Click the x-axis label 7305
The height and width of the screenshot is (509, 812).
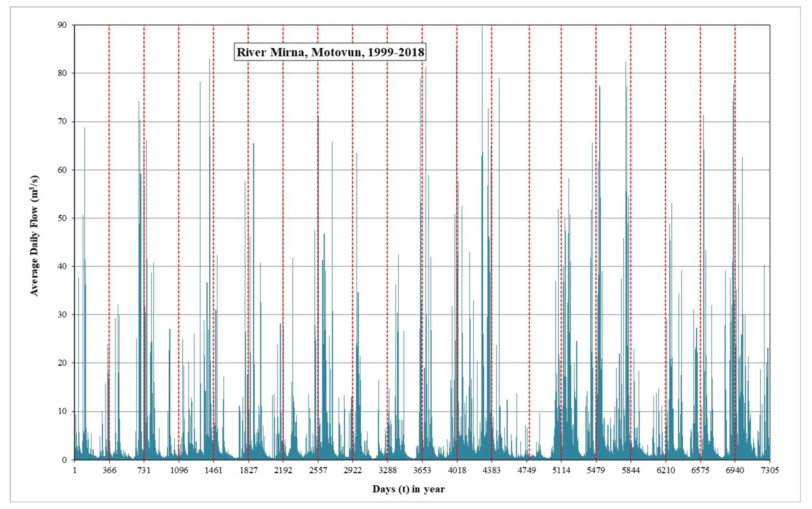pos(770,470)
